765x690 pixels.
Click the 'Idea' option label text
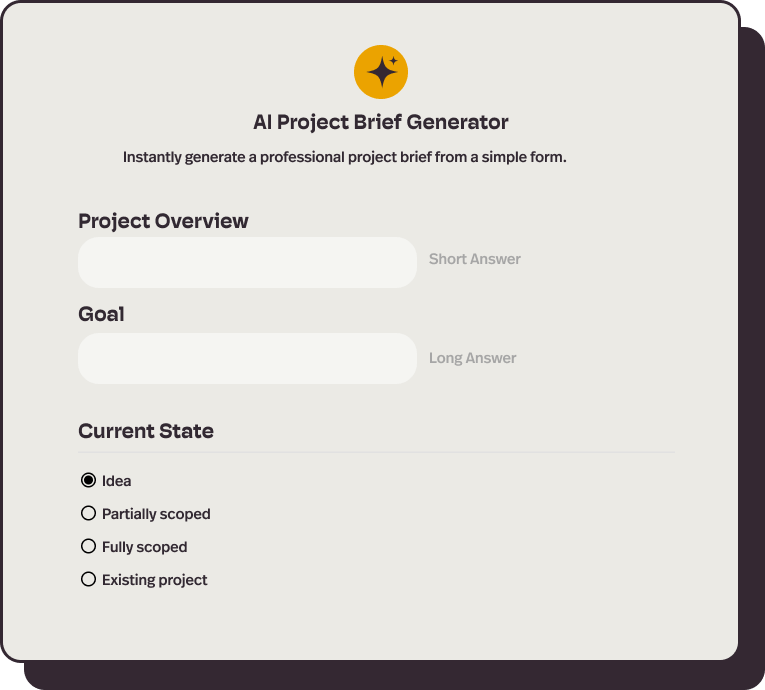coord(117,481)
